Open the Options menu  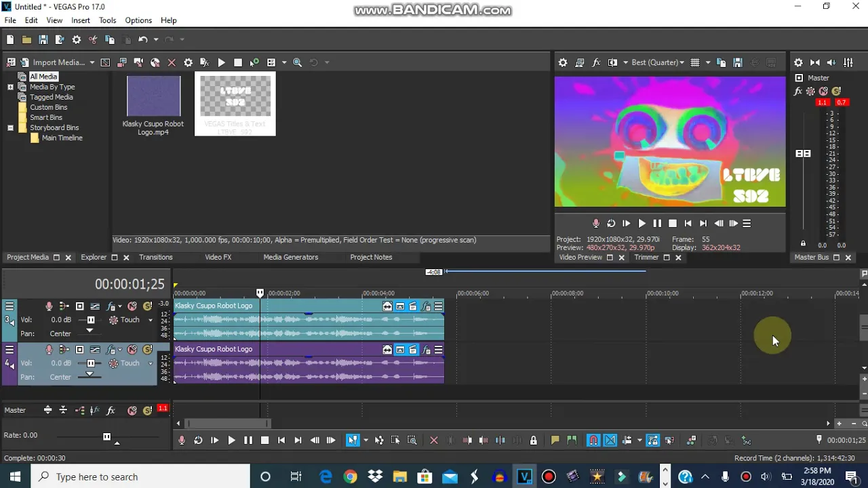coord(138,20)
